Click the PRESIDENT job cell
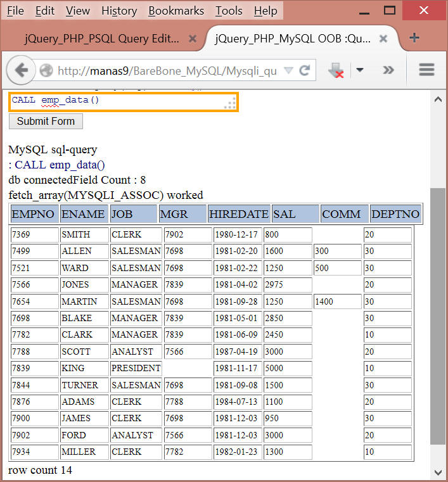The width and height of the screenshot is (448, 482). pos(136,368)
